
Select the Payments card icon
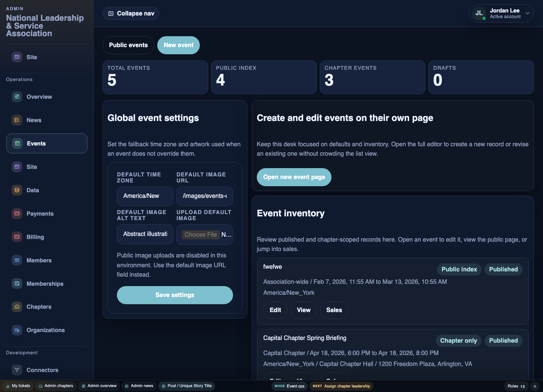17,214
